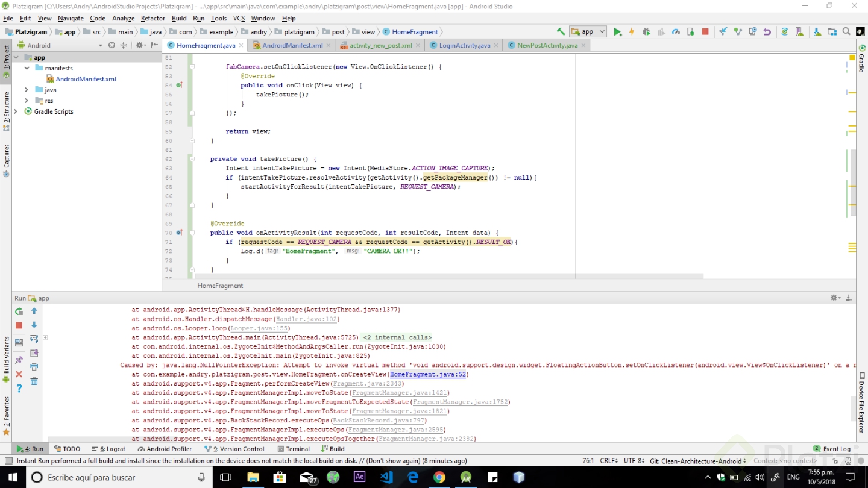
Task: Expand the java folder in project tree
Action: (x=27, y=90)
